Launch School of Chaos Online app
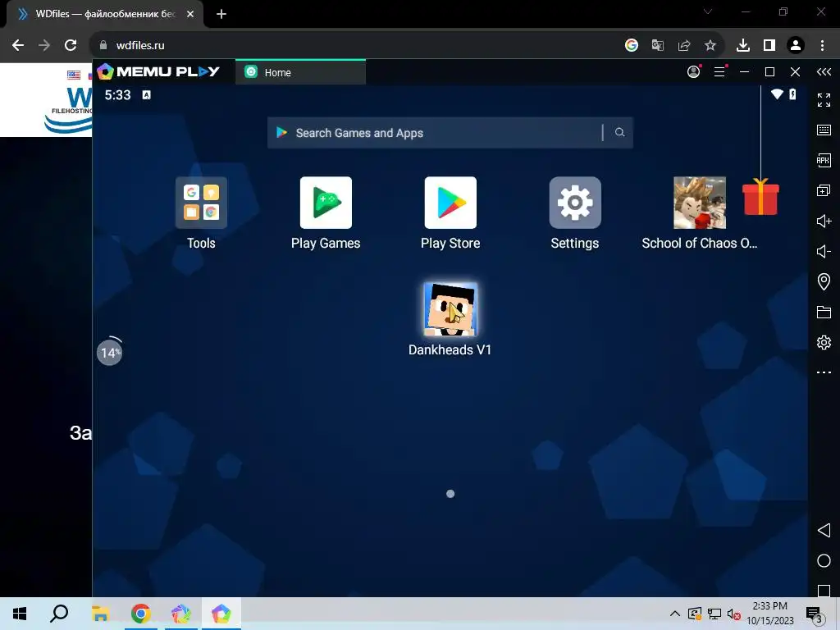Screen dimensions: 840x630 pos(700,203)
